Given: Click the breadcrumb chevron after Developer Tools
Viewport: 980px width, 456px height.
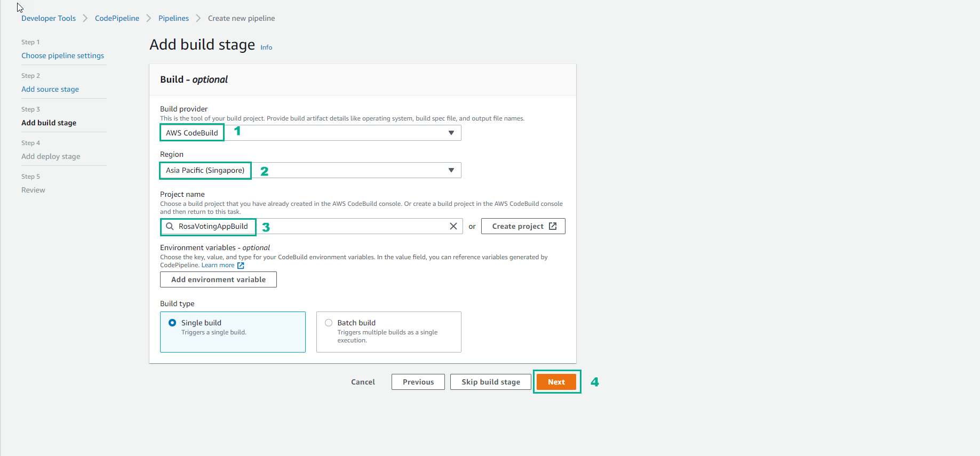Looking at the screenshot, I should point(85,19).
